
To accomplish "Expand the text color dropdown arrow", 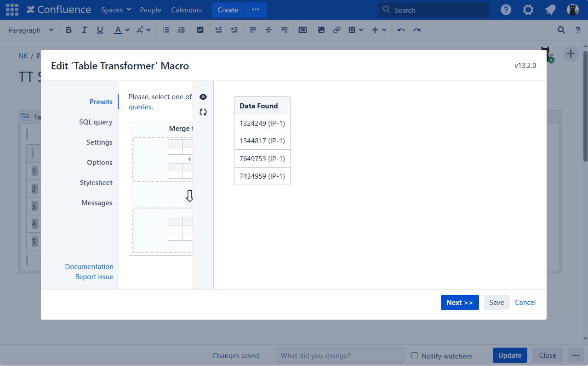I will [x=127, y=30].
